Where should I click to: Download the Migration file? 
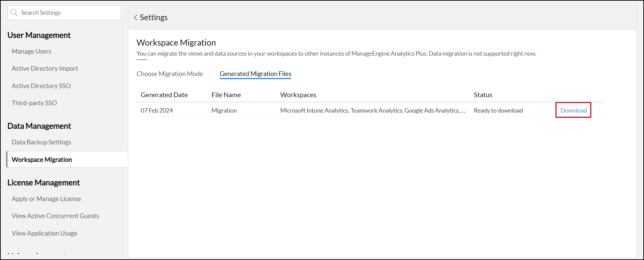[573, 110]
